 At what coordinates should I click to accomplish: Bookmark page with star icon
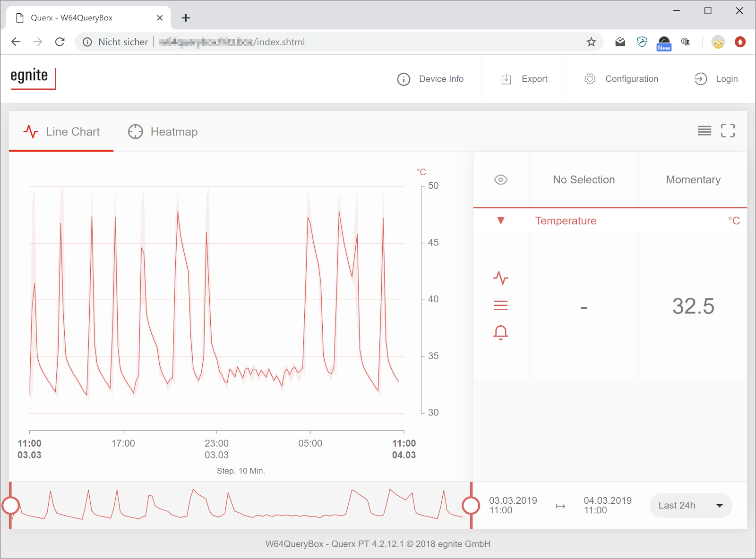coord(591,42)
